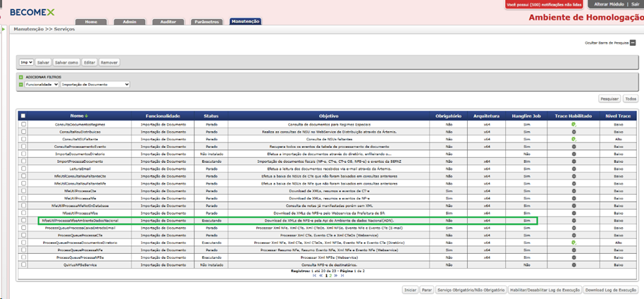The width and height of the screenshot is (644, 299).
Task: Click the trace icon in ConsultaNSUFaltante row
Action: tap(574, 139)
